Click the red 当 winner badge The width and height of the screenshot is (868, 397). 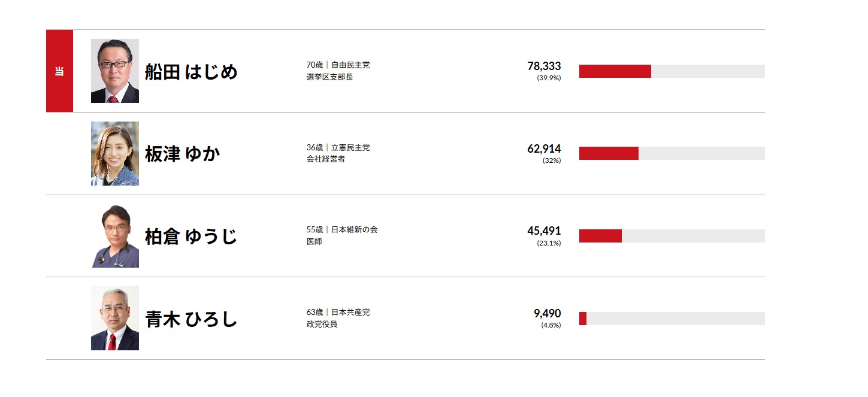(59, 71)
